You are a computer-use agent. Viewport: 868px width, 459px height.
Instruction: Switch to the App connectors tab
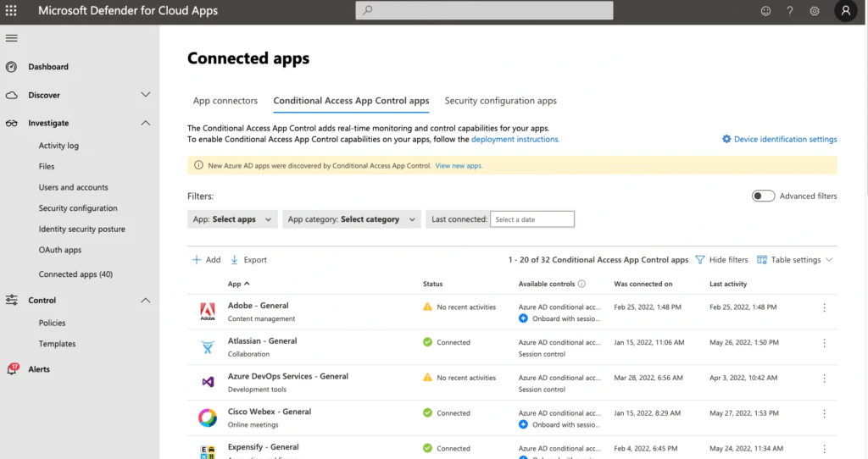point(225,101)
